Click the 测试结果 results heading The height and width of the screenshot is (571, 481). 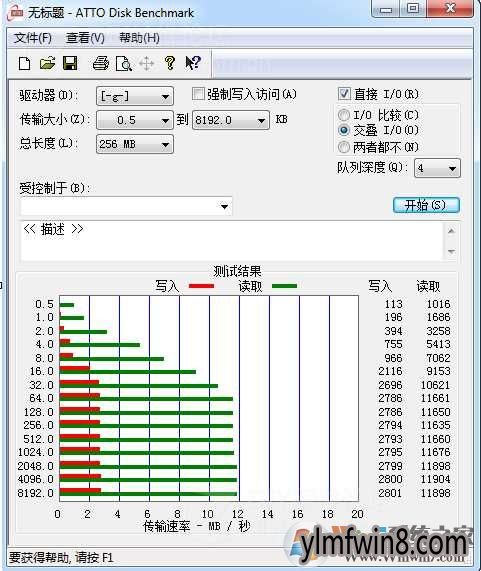coord(237,271)
